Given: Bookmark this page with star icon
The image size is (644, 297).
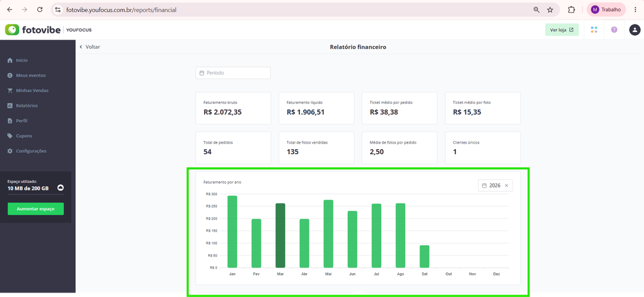Looking at the screenshot, I should (x=550, y=10).
